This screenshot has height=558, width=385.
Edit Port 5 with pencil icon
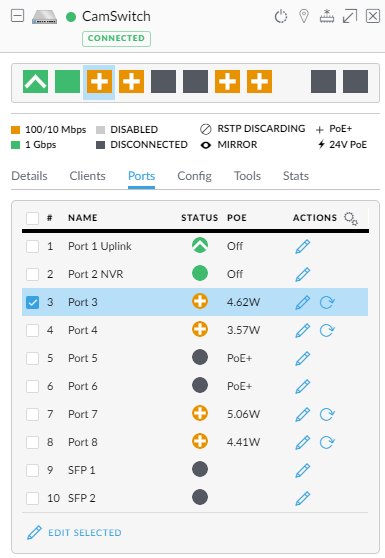pyautogui.click(x=302, y=358)
